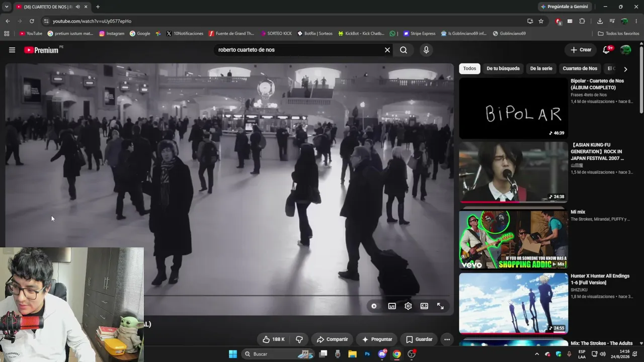Screen dimensions: 644x362
Task: Open the YouTube bookmark
Action: [31, 34]
